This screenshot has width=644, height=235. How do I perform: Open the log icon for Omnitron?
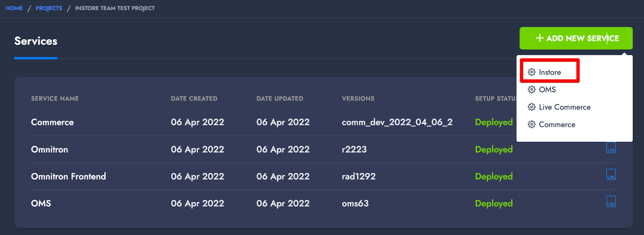pyautogui.click(x=611, y=148)
